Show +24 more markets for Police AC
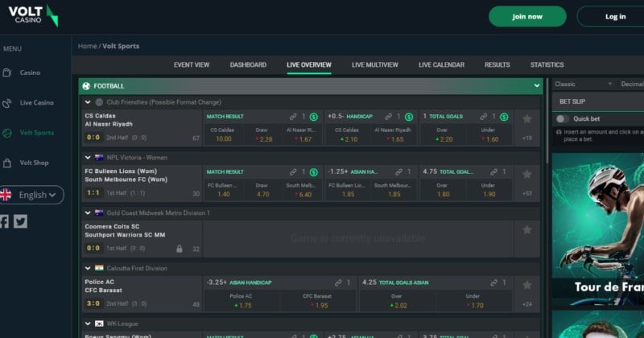 point(527,304)
